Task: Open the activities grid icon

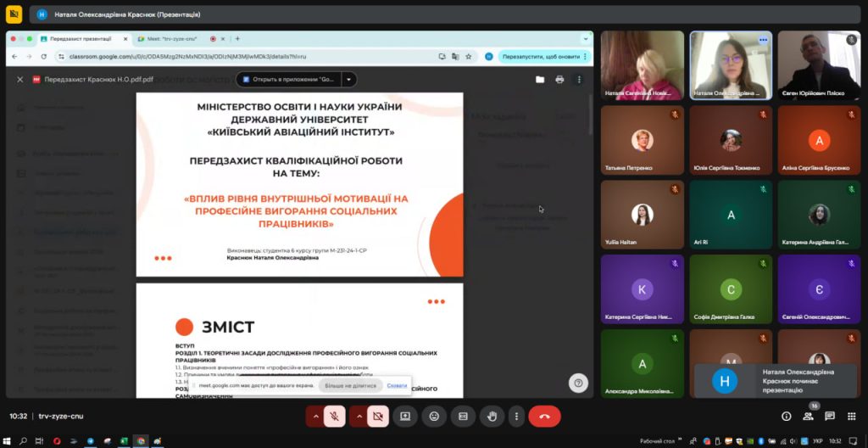Action: (852, 417)
